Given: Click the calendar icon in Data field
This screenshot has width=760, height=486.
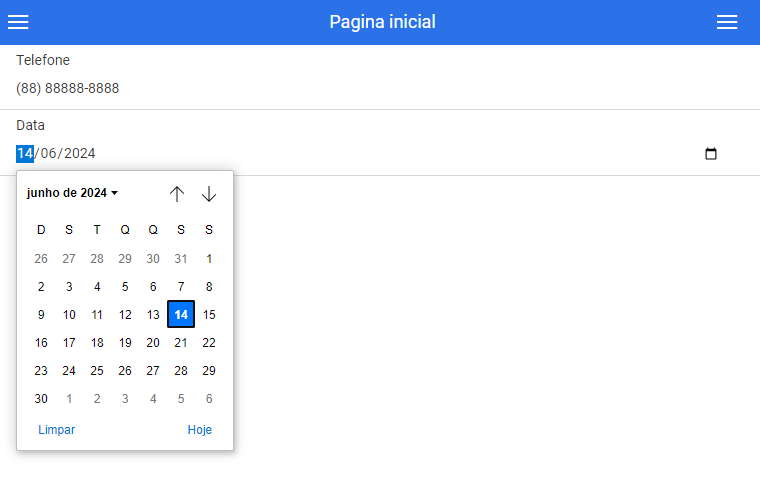Looking at the screenshot, I should [711, 154].
